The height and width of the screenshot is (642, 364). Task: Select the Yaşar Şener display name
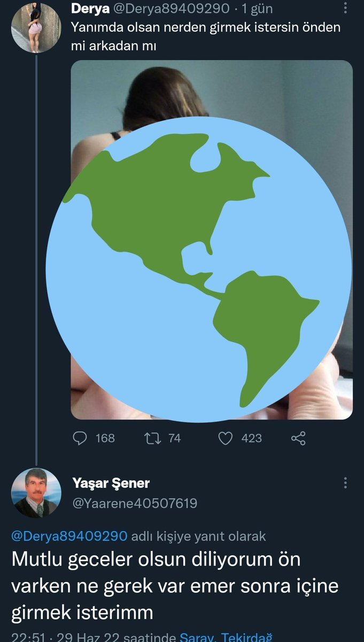coord(111,483)
